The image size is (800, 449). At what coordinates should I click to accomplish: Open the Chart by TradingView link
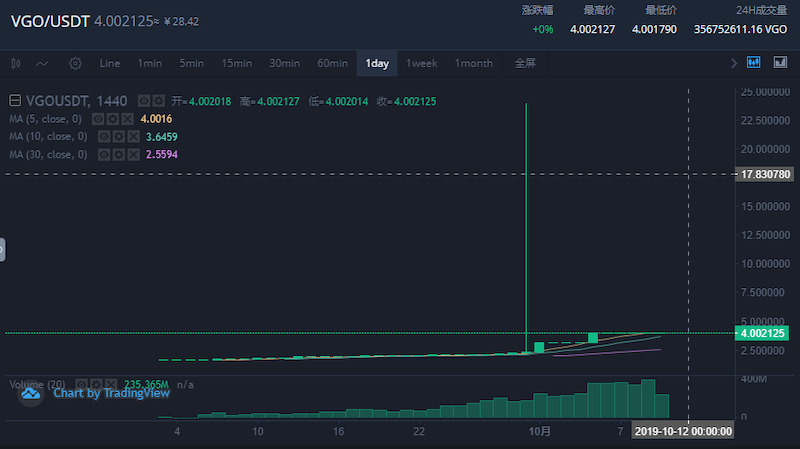[111, 393]
